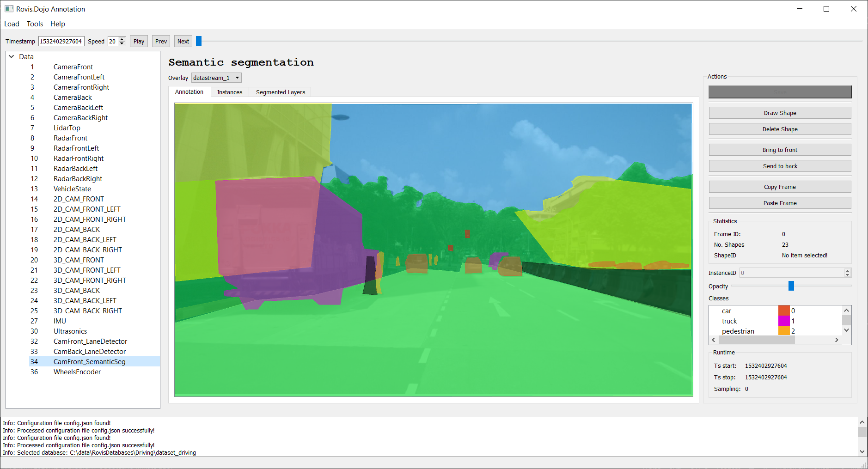Click the Draw Shape button
This screenshot has height=469, width=868.
tap(779, 112)
